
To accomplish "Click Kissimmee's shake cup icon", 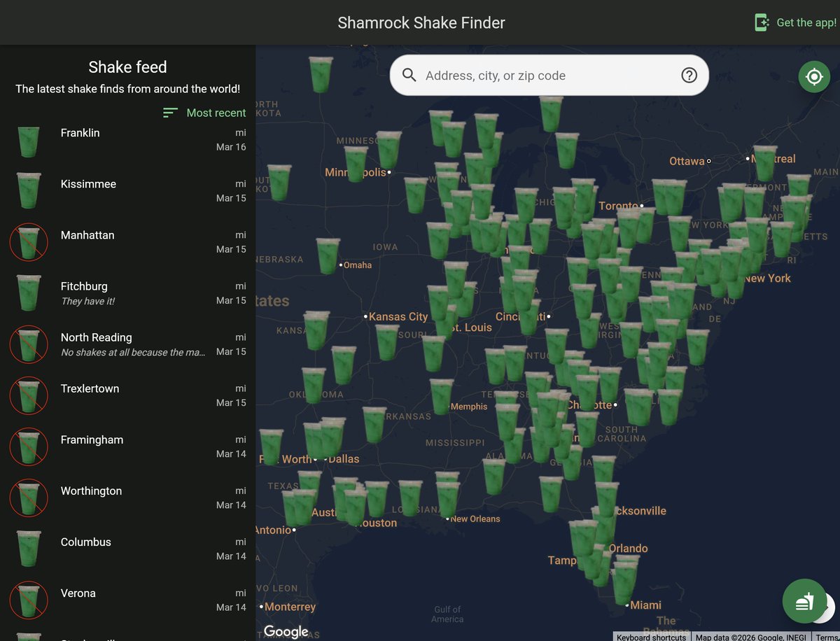I will (x=29, y=191).
